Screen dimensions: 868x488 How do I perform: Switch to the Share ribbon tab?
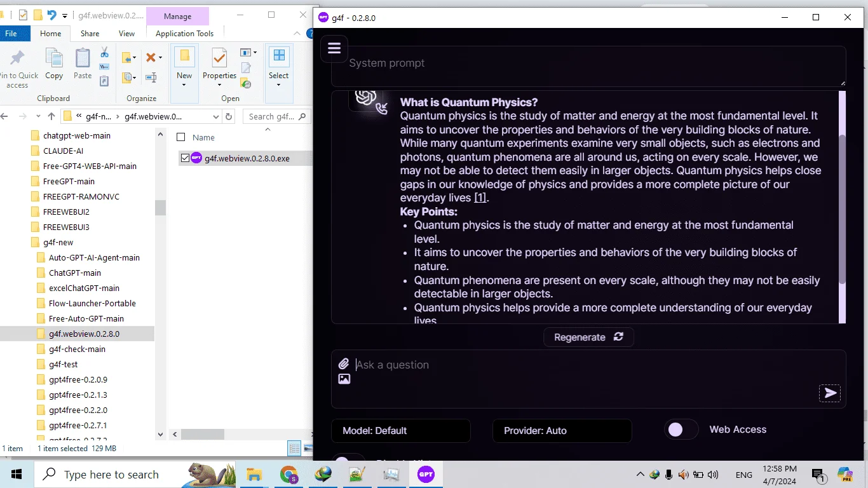[90, 34]
